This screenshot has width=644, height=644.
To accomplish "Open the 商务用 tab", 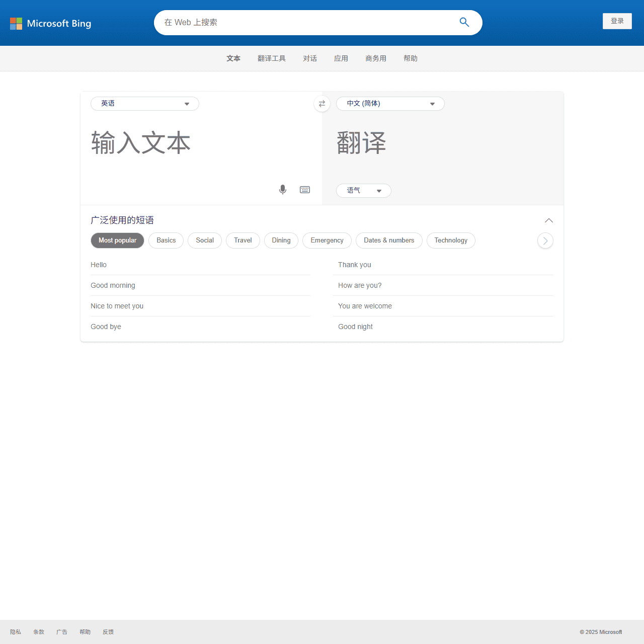I will (x=376, y=58).
